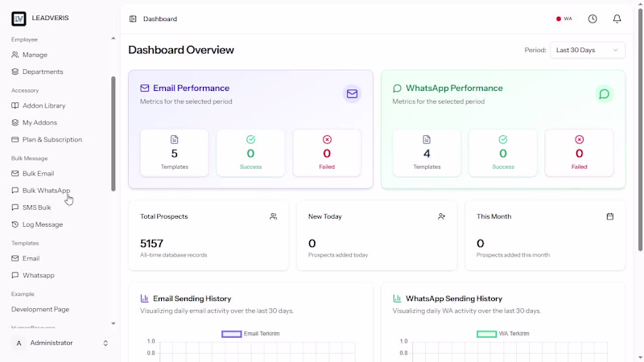The height and width of the screenshot is (362, 644).
Task: Open the notifications bell icon
Action: 617,19
